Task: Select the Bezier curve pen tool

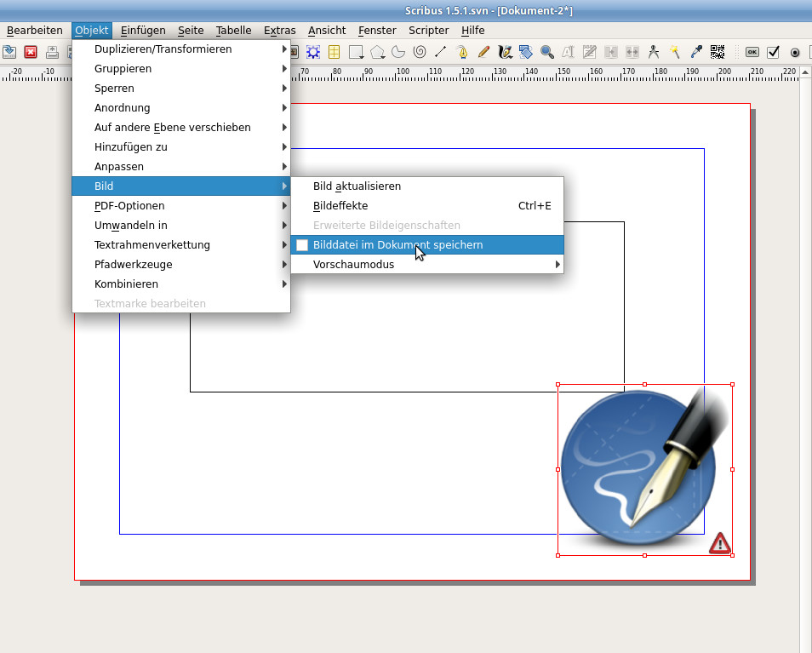Action: point(462,52)
